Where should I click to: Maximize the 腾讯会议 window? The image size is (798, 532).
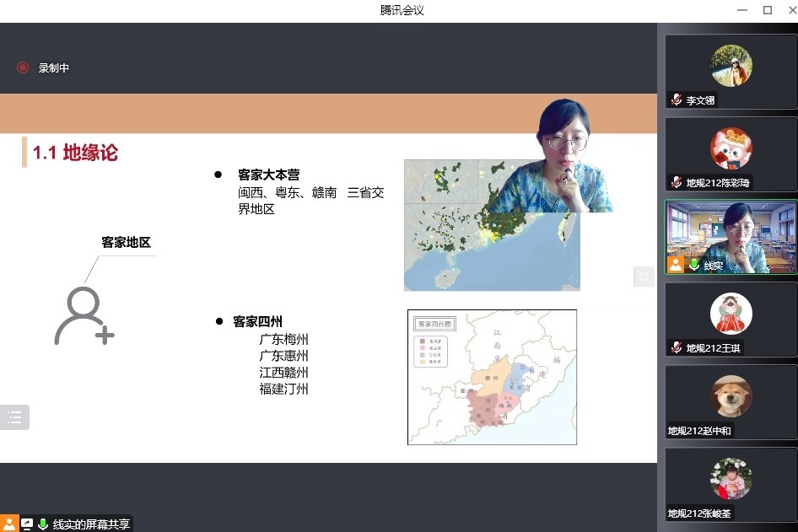tap(767, 10)
